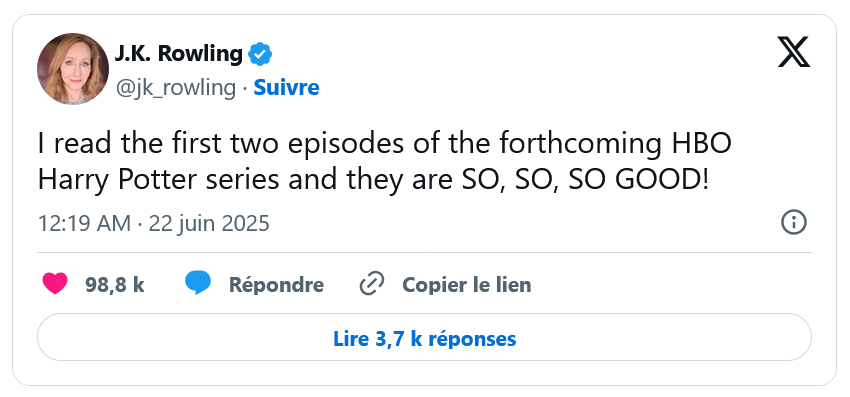Like the tweet with the pink heart icon
The height and width of the screenshot is (397, 850).
(55, 284)
